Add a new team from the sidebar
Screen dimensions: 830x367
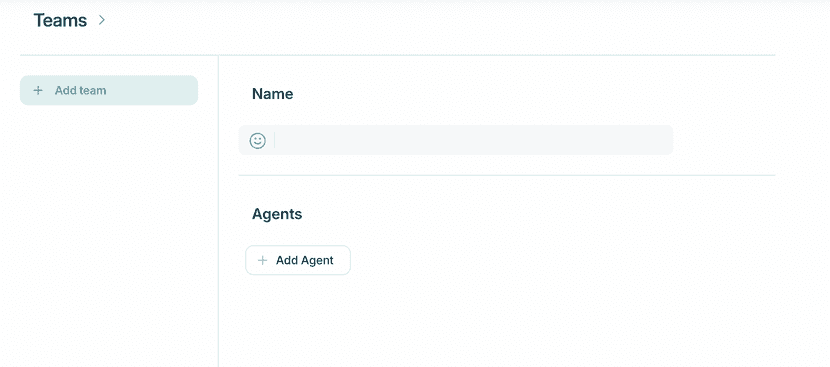coord(109,90)
